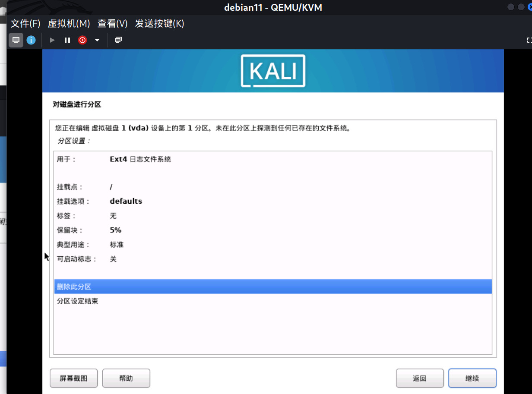Image resolution: width=532 pixels, height=394 pixels.
Task: Click the window title debian11 - QEMU/KVM
Action: (x=273, y=7)
